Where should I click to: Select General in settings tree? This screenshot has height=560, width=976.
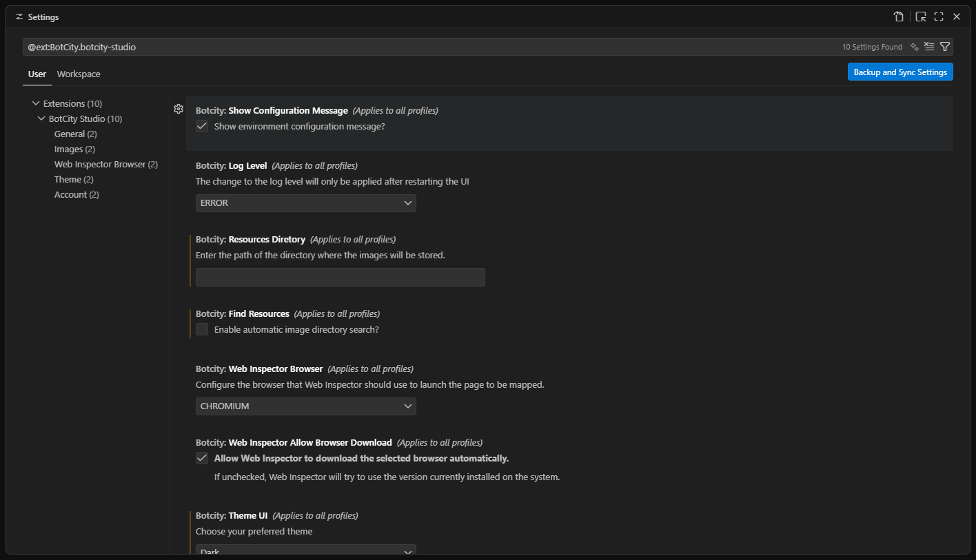(76, 134)
